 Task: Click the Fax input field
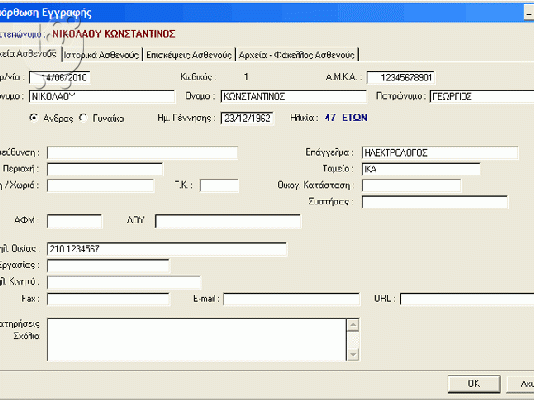coord(108,299)
